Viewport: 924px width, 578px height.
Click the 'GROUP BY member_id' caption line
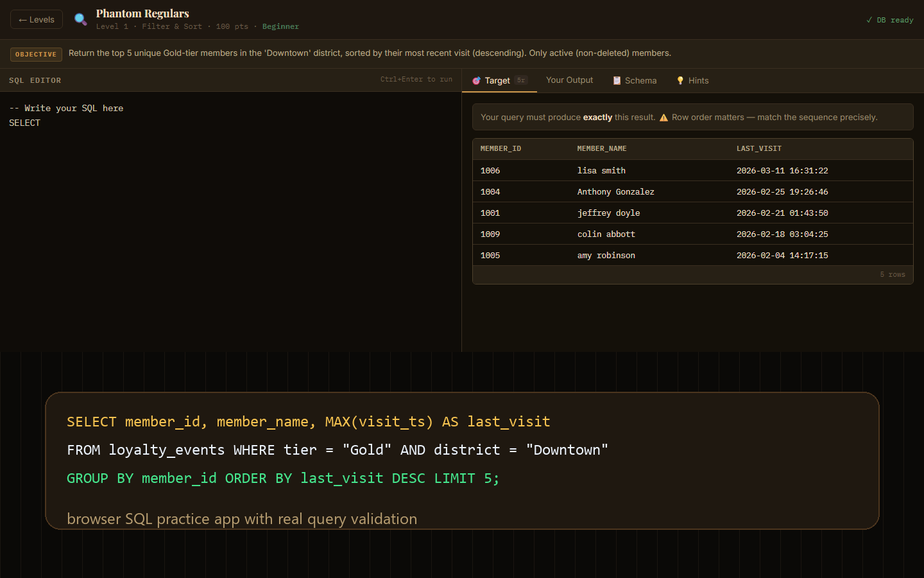coord(283,478)
